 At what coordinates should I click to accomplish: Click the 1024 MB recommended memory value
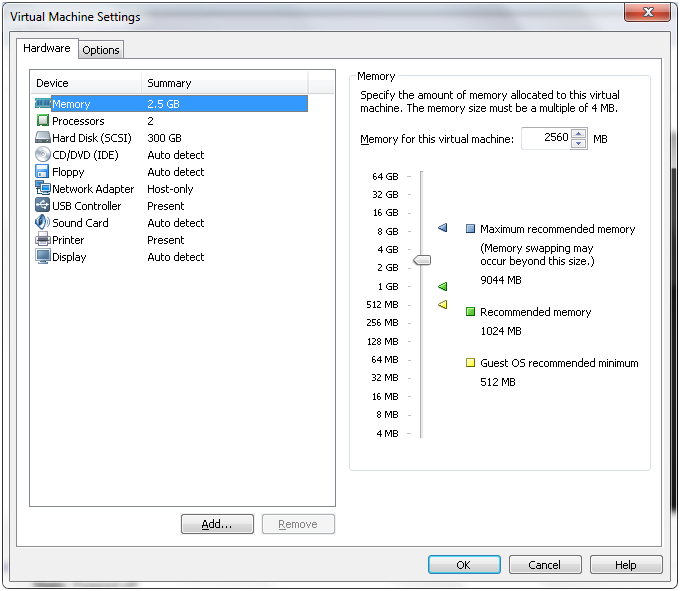501,331
